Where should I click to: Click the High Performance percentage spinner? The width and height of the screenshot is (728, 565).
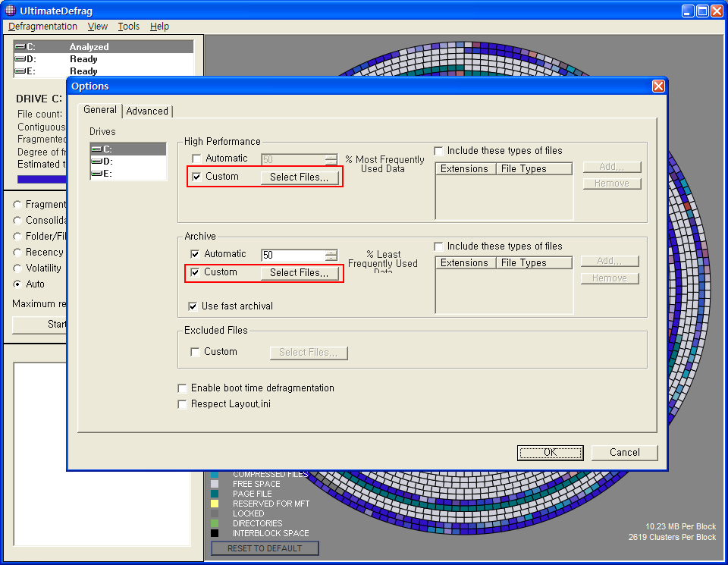tap(331, 160)
